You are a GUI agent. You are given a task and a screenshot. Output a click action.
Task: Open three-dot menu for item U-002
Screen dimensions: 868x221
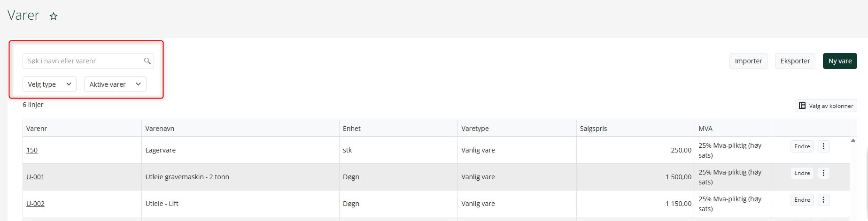pos(823,200)
